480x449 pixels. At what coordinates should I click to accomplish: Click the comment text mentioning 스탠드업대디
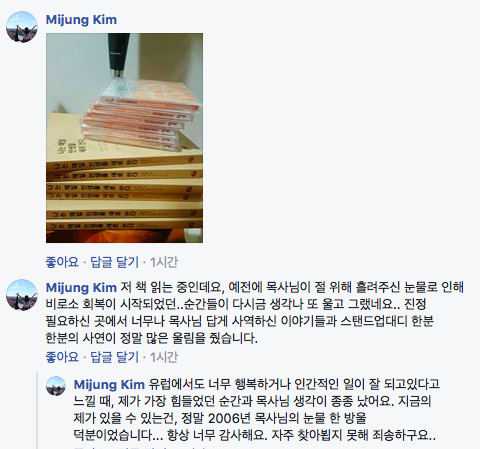tap(239, 321)
